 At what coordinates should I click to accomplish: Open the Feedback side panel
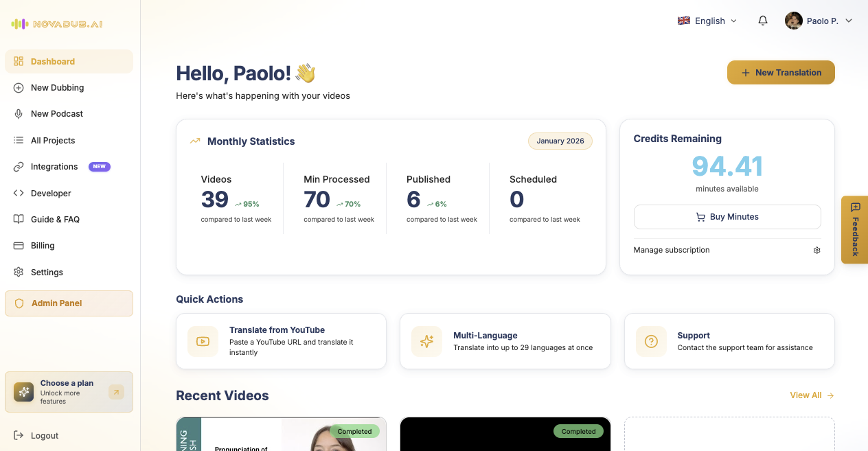(854, 229)
